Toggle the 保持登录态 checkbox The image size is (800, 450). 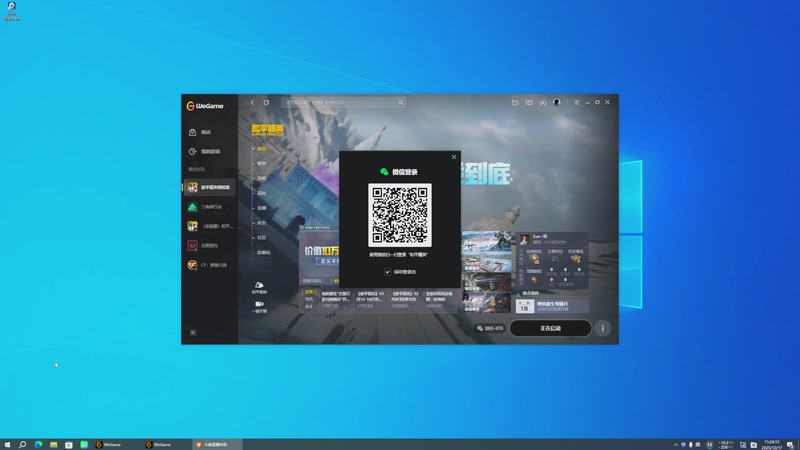(x=387, y=272)
